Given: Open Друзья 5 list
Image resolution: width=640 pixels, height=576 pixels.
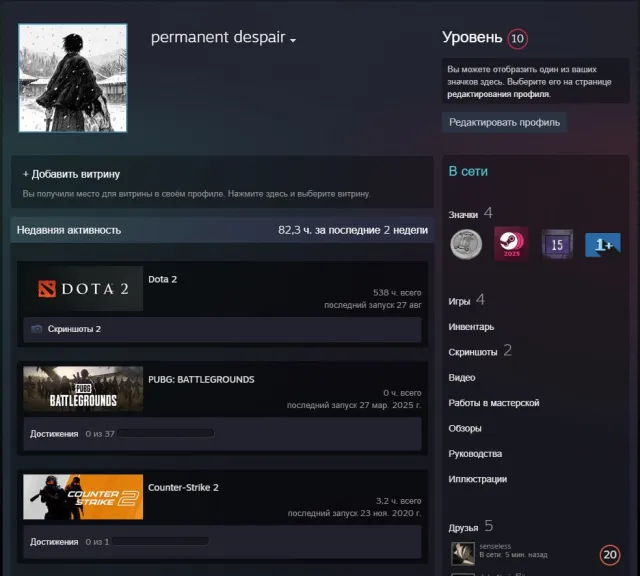Looking at the screenshot, I should tap(471, 527).
